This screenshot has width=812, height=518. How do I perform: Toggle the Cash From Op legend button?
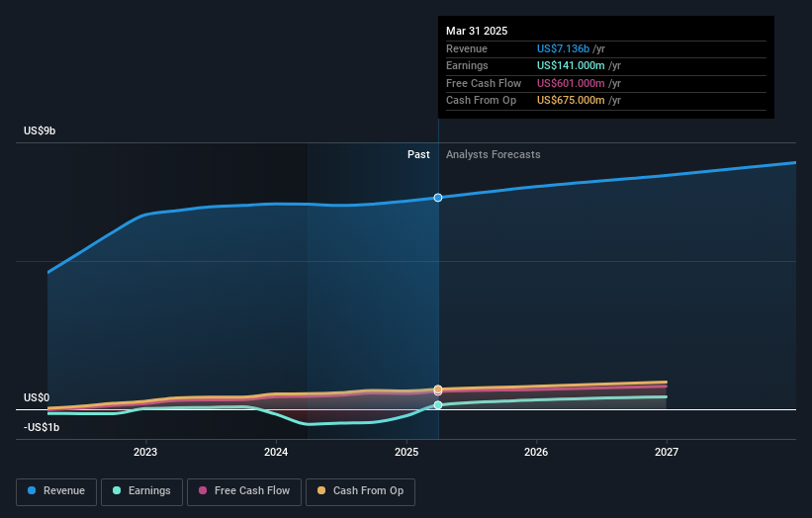(x=360, y=491)
